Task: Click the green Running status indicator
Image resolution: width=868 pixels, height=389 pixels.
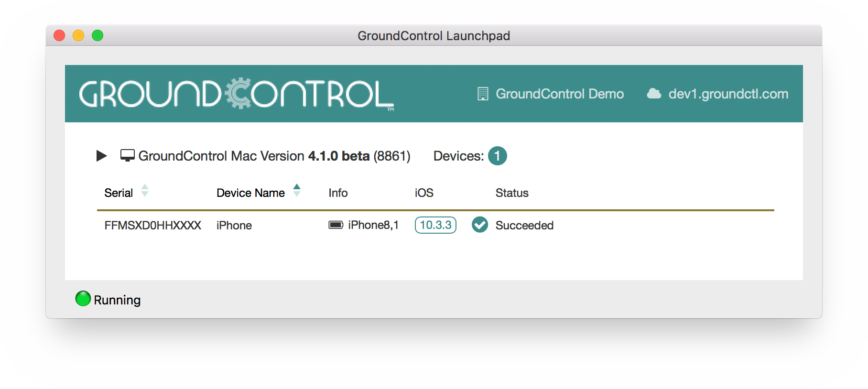Action: click(83, 299)
